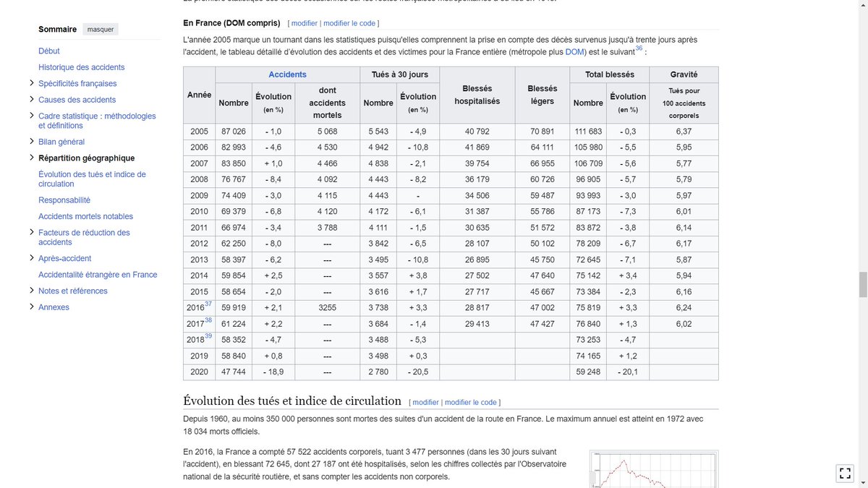Jump to Causes des accidents section
The image size is (868, 488).
pyautogui.click(x=77, y=100)
